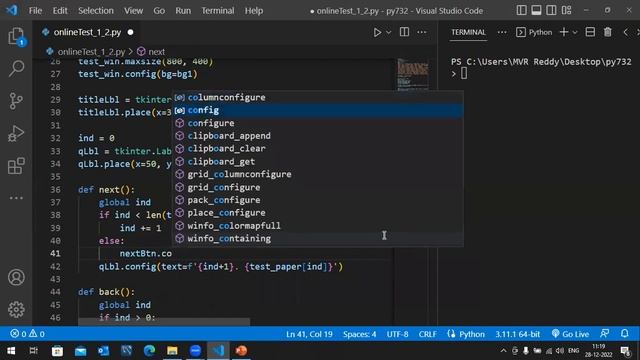Viewport: 640px width, 360px height.
Task: Open the File menu
Action: point(35,11)
